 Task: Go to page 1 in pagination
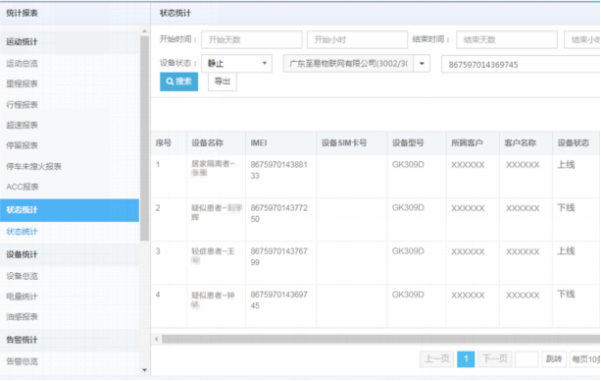[466, 359]
